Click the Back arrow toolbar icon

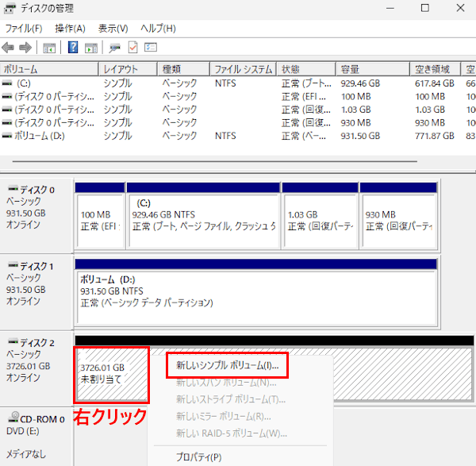click(8, 48)
